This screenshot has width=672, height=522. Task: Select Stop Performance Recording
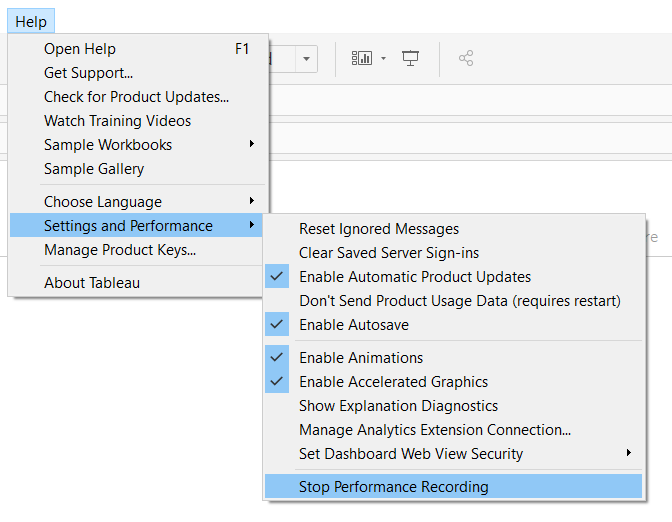[393, 487]
